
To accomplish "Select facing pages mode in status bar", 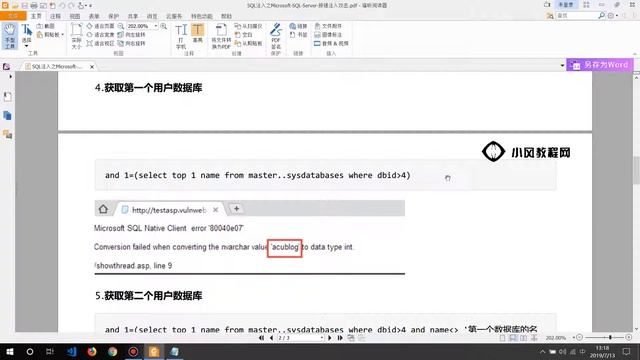I will point(523,338).
